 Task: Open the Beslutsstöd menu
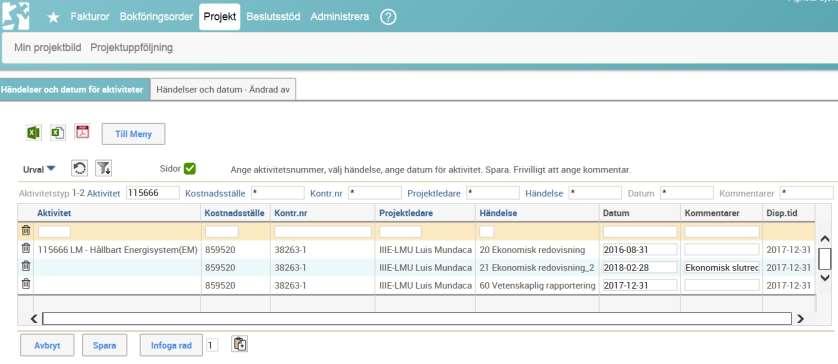pos(273,17)
